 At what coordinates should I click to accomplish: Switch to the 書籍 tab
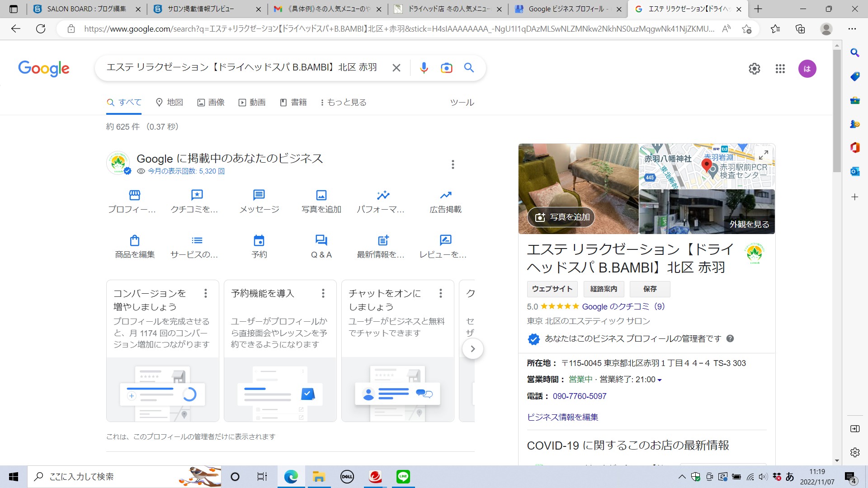(293, 103)
